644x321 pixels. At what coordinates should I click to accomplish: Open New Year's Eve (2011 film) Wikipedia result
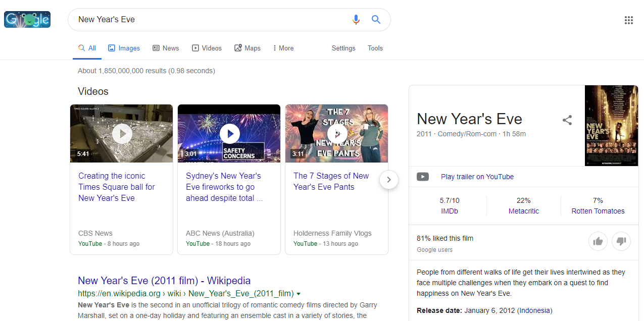pyautogui.click(x=164, y=281)
